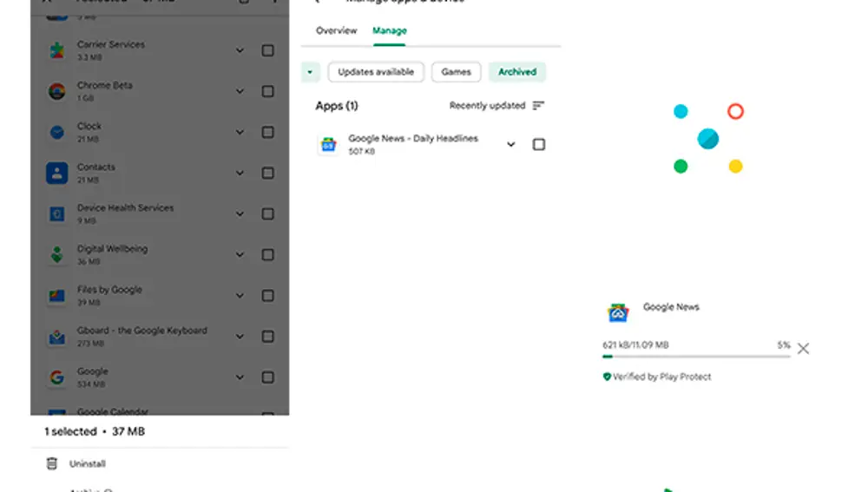The width and height of the screenshot is (868, 492).
Task: Filter by Updates available chip
Action: [376, 72]
